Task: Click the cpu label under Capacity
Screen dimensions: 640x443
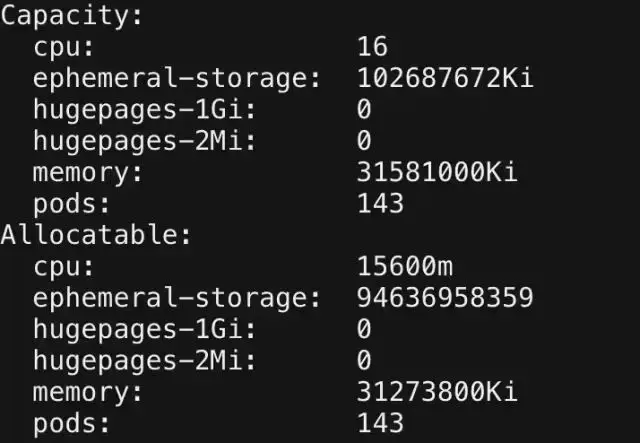Action: point(64,48)
